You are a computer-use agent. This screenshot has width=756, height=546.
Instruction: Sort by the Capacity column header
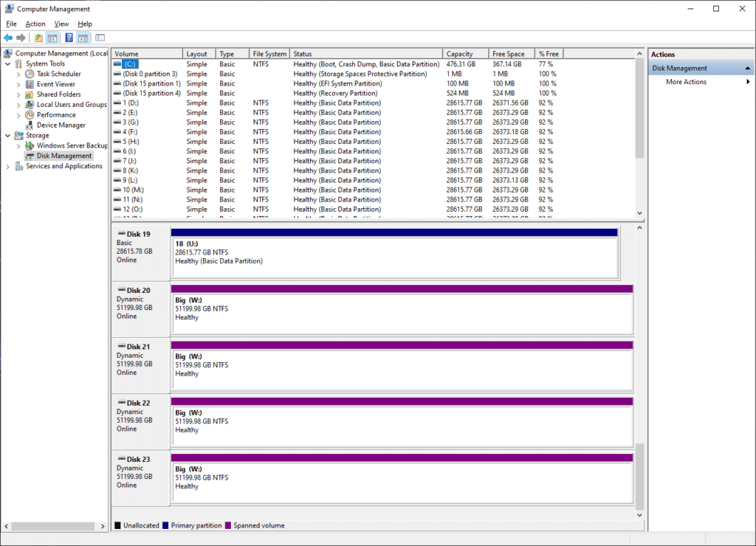point(466,53)
